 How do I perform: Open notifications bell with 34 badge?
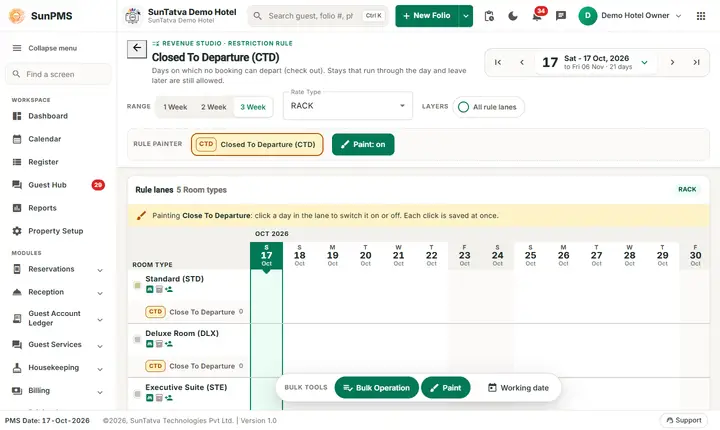537,15
